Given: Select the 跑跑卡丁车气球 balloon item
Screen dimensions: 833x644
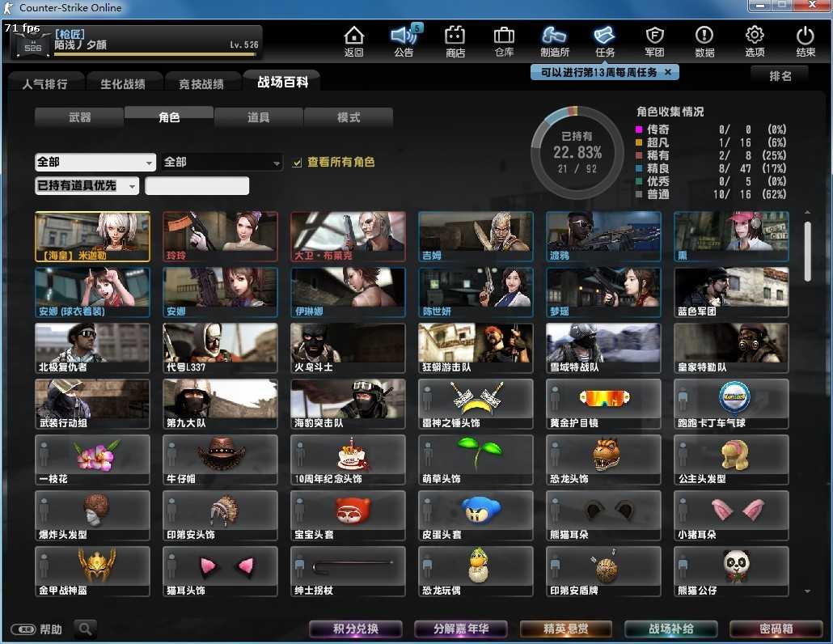Looking at the screenshot, I should pos(731,404).
